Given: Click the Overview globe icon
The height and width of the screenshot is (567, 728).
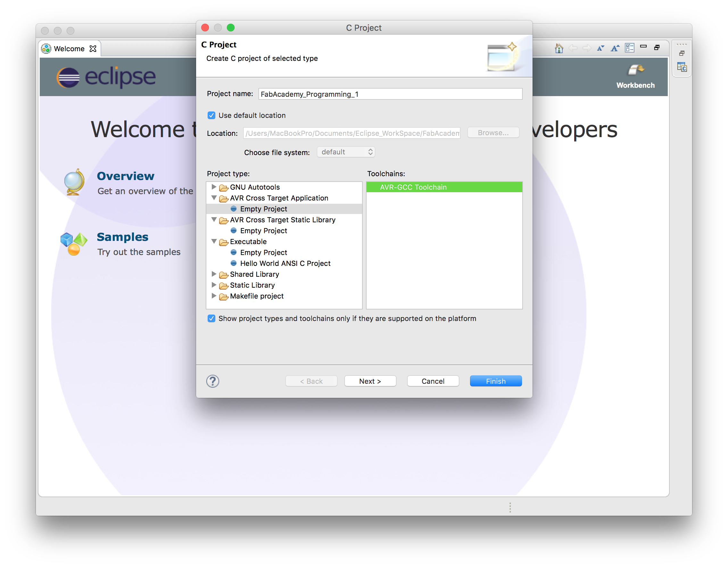Looking at the screenshot, I should [74, 182].
